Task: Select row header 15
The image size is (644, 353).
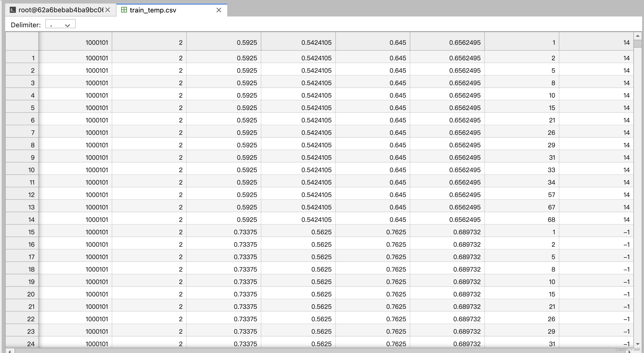Action: [22, 232]
